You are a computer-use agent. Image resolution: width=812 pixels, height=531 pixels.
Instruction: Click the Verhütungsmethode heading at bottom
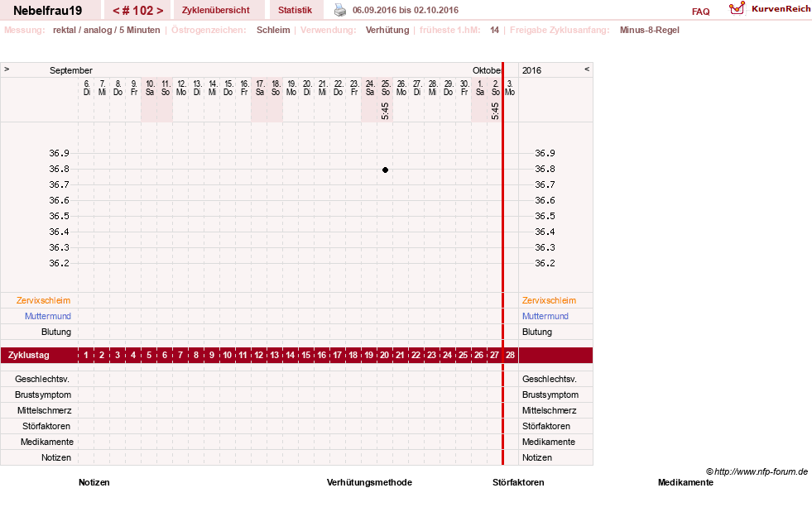click(x=369, y=482)
